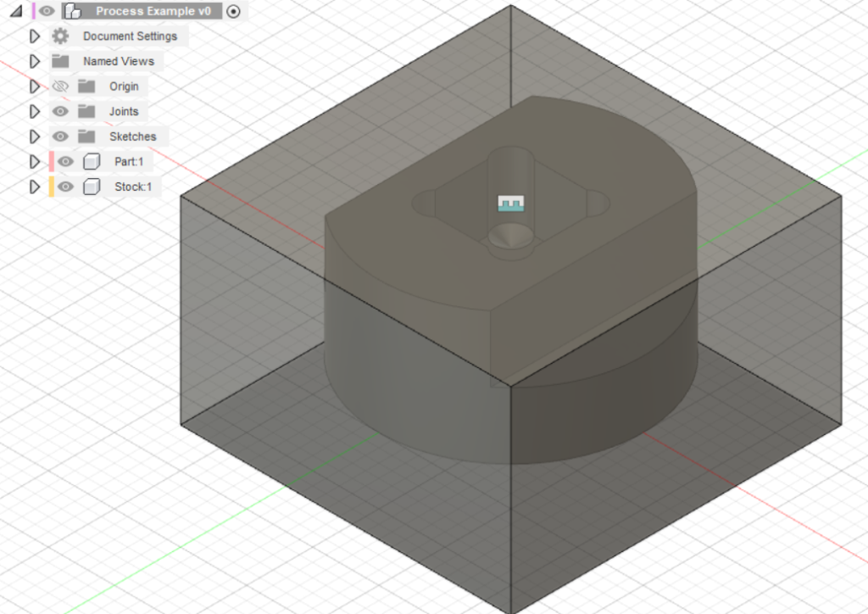Select the Named Views label
Screen dimensions: 868x614
tap(119, 61)
